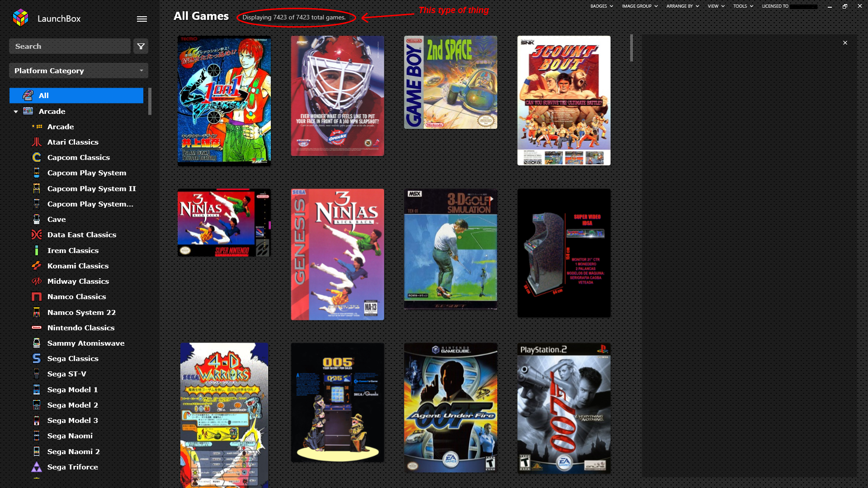The width and height of the screenshot is (868, 488).
Task: Select 007 Everything or Nothing PS2 cover
Action: coord(564,408)
